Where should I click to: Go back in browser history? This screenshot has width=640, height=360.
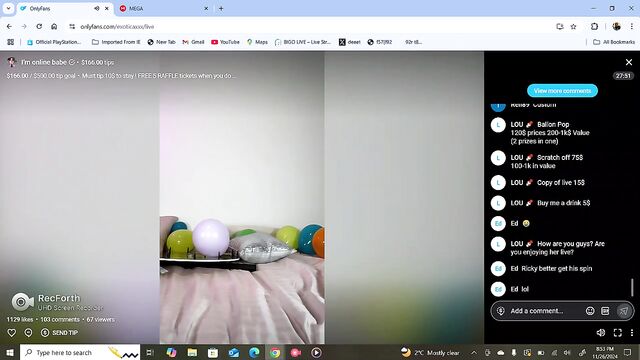coord(9,27)
